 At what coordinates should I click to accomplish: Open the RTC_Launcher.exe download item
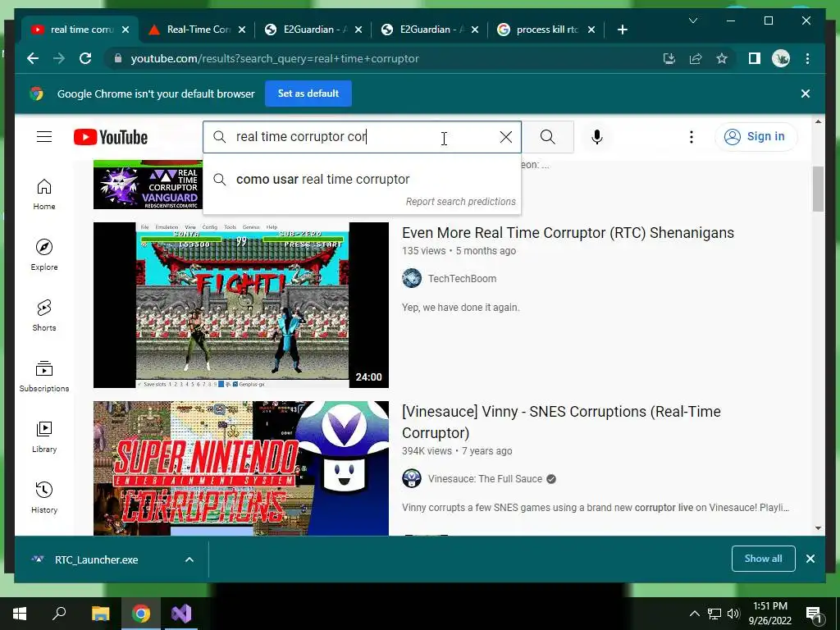pos(97,559)
